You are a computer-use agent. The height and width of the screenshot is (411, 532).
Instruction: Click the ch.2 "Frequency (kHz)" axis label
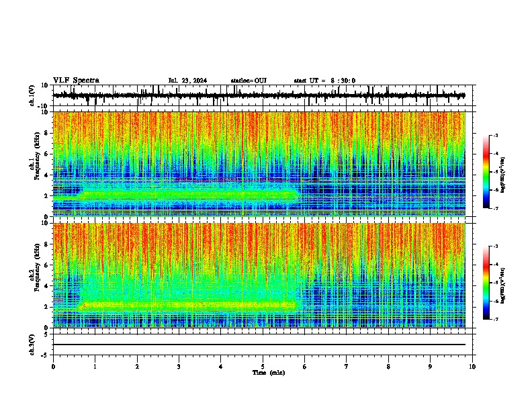pyautogui.click(x=36, y=267)
